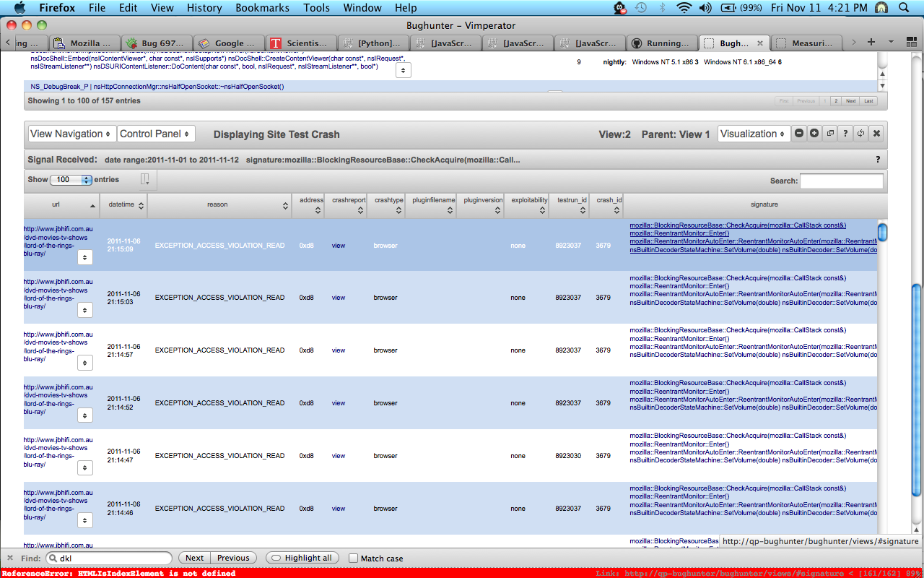Click the duplicate-window icon in view toolbar
Image resolution: width=924 pixels, height=578 pixels.
tap(830, 134)
